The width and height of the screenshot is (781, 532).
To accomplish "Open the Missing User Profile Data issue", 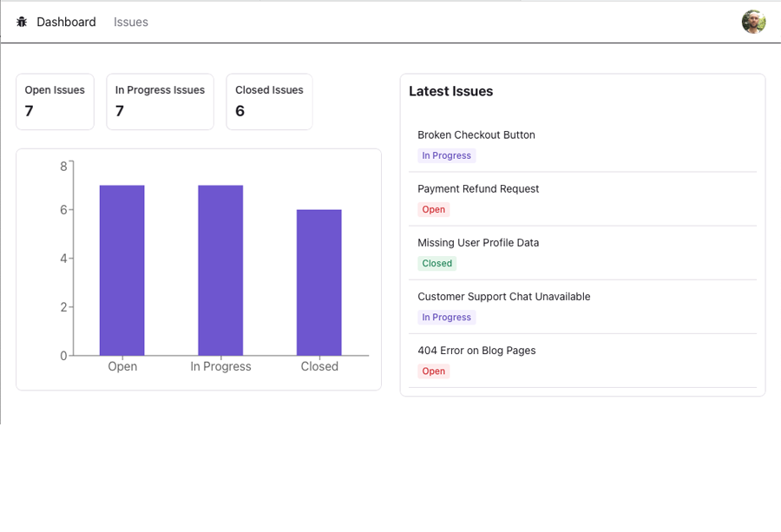I will [x=478, y=243].
